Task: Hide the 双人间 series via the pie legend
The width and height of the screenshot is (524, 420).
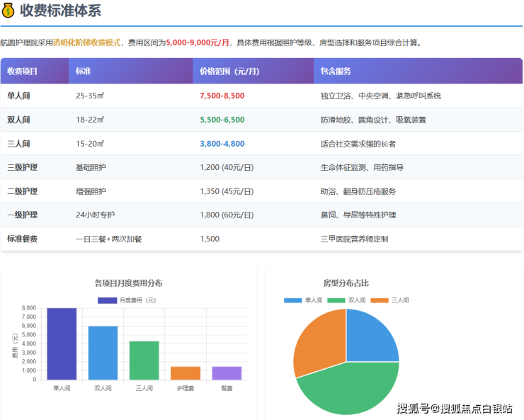Action: (346, 300)
